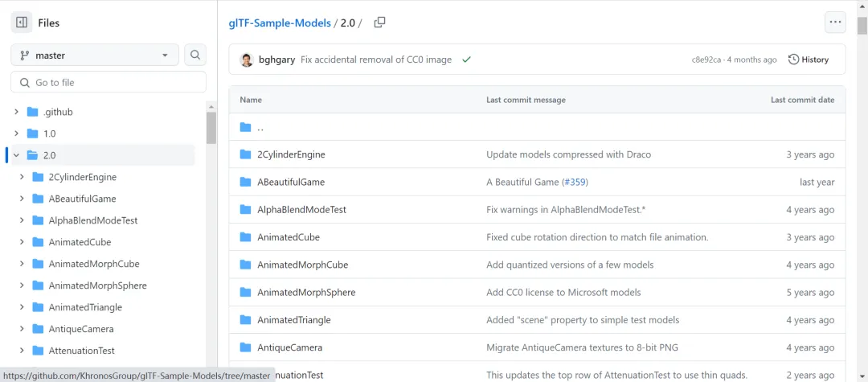Open the #359 pull request link
The width and height of the screenshot is (868, 382).
click(x=575, y=183)
